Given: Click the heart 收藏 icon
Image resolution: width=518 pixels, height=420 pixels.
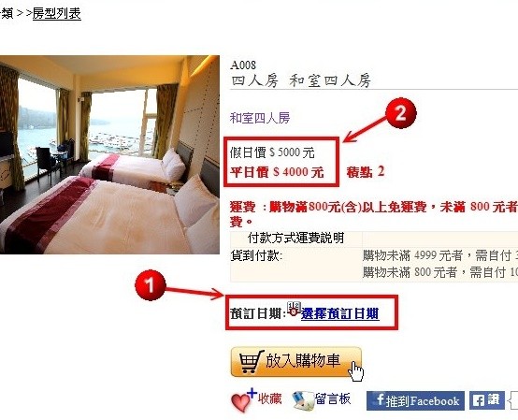Looking at the screenshot, I should pyautogui.click(x=243, y=399).
